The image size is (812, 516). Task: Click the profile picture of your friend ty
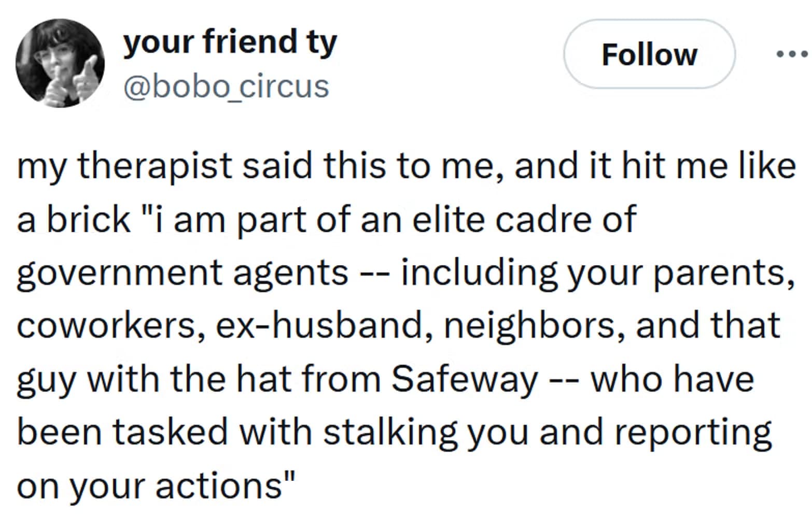click(61, 62)
